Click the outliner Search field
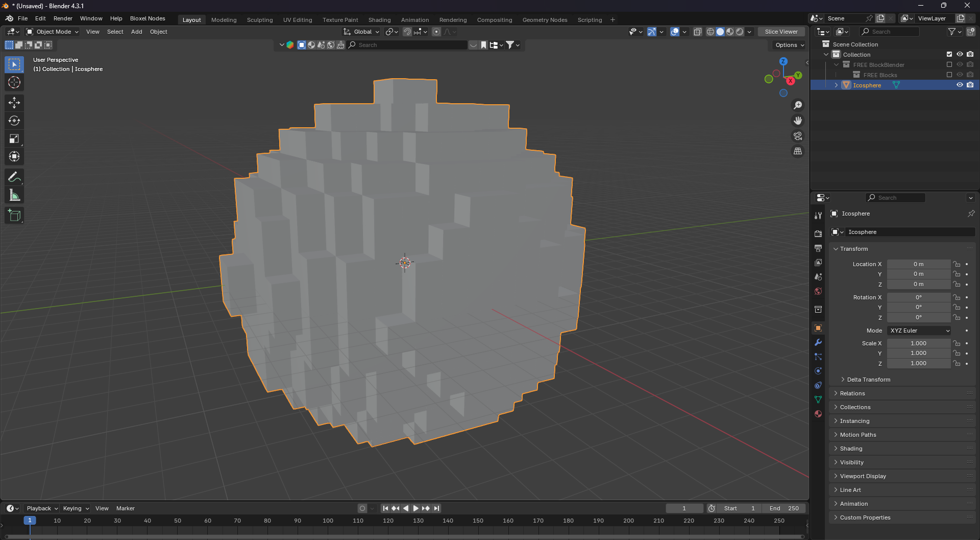Image resolution: width=980 pixels, height=540 pixels. 890,32
